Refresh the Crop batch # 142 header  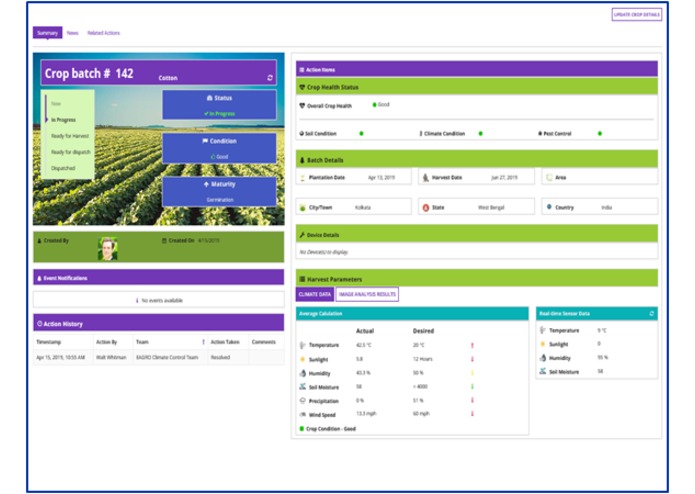(x=270, y=78)
